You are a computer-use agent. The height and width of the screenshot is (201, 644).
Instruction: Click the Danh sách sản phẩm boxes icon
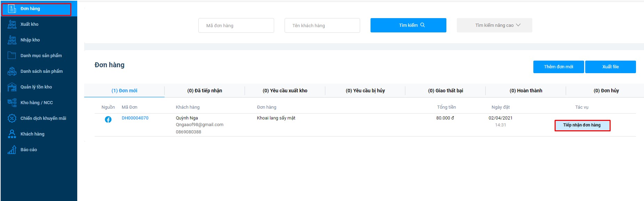[x=12, y=71]
